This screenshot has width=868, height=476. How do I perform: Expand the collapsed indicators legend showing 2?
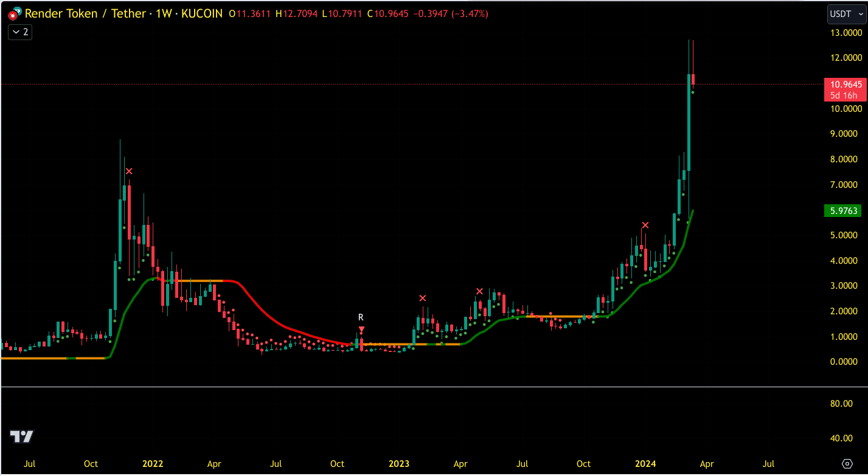pos(20,32)
